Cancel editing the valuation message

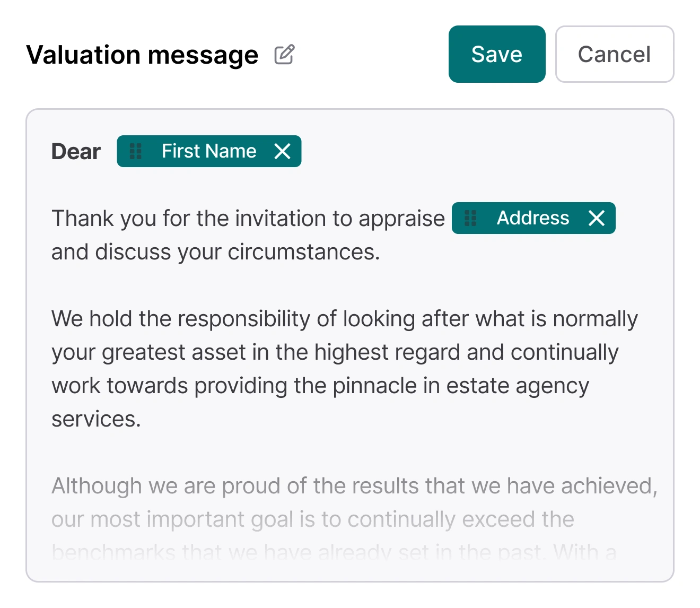[x=614, y=54]
